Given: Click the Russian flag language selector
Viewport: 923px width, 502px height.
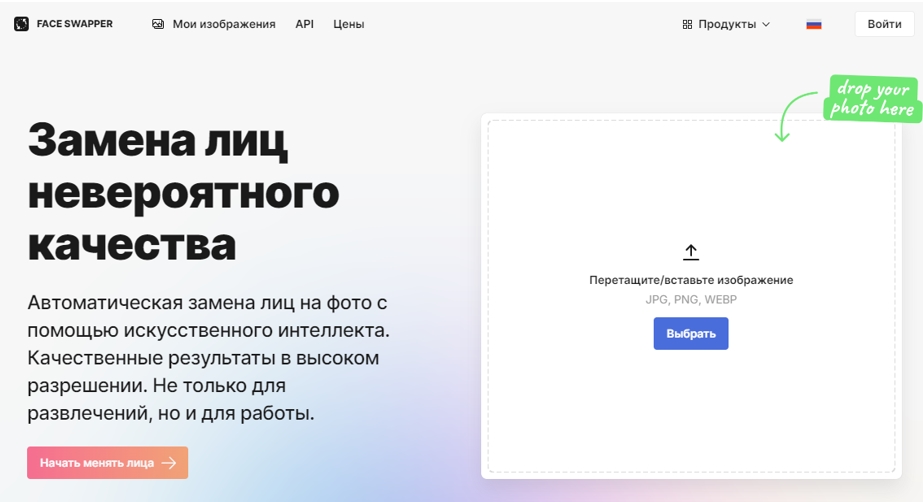Looking at the screenshot, I should click(x=814, y=25).
